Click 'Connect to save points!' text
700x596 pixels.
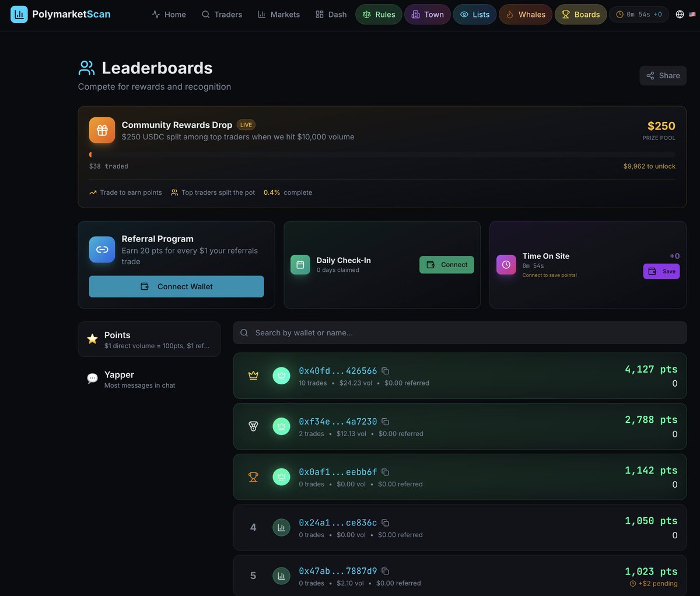click(x=549, y=275)
